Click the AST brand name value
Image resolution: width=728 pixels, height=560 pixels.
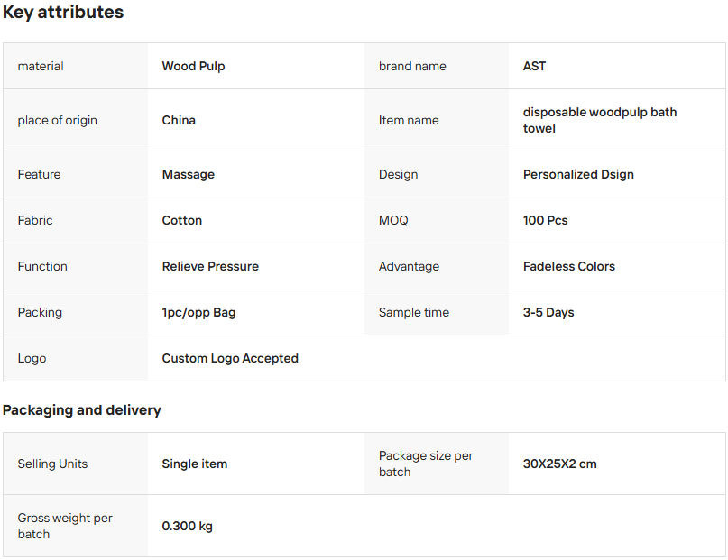[x=534, y=66]
